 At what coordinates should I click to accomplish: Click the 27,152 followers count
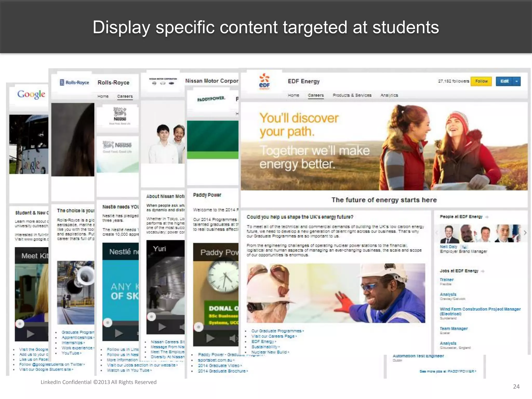454,81
